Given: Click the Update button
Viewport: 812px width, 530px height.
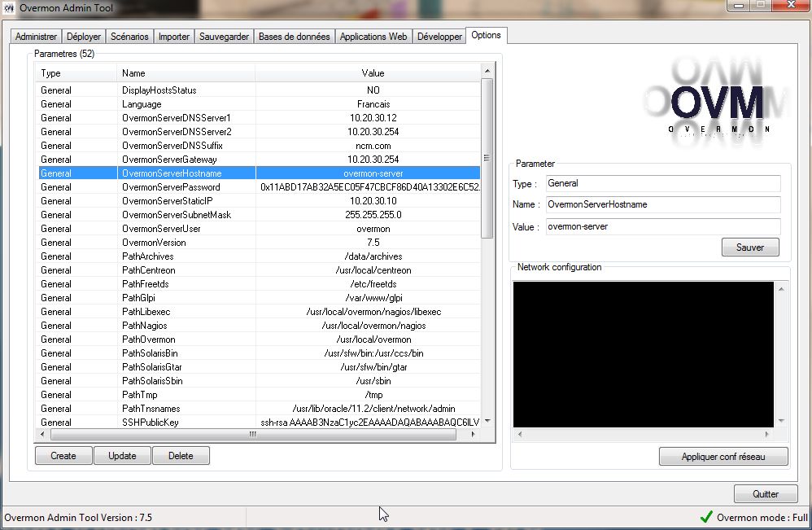Looking at the screenshot, I should tap(122, 456).
